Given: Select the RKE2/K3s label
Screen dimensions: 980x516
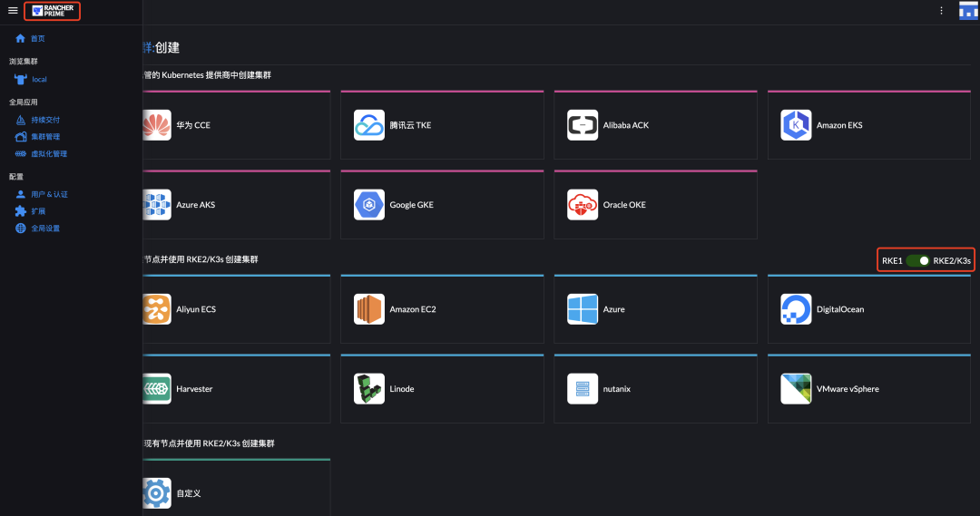Looking at the screenshot, I should point(952,260).
